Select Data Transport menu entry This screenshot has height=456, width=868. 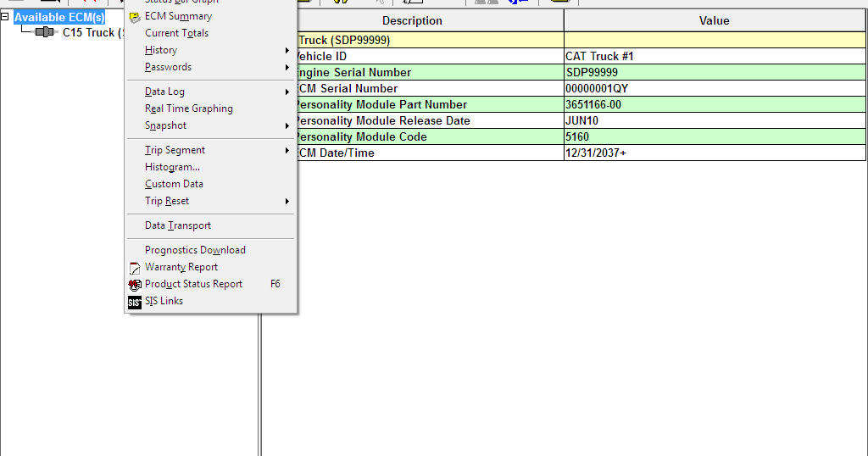click(178, 225)
